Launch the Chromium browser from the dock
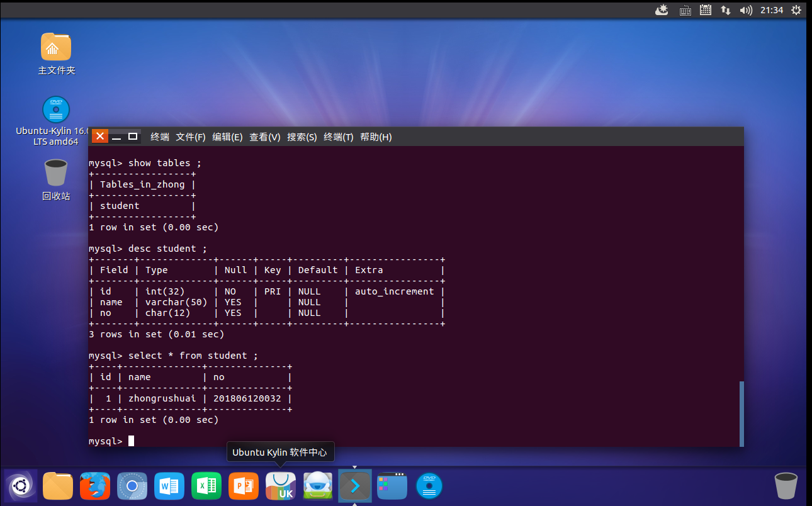Viewport: 812px width, 506px height. [x=132, y=486]
